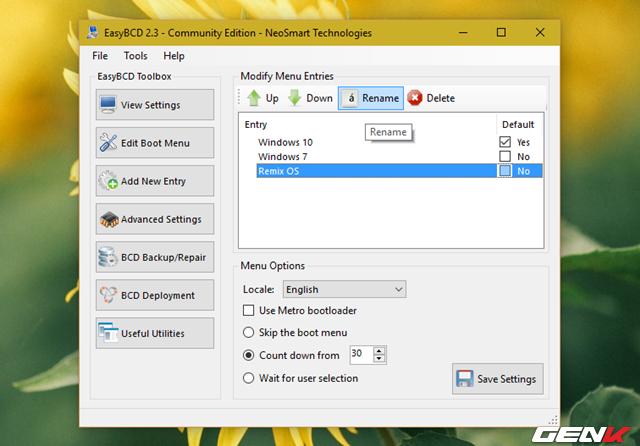Viewport: 640px width, 446px height.
Task: Click the Save Settings button
Action: (497, 379)
